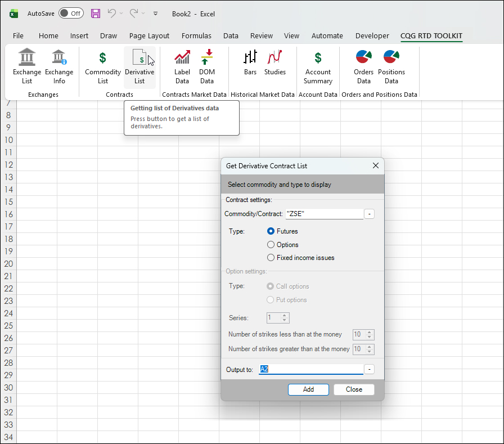504x444 pixels.
Task: Toggle the AutoSave switch
Action: point(71,14)
